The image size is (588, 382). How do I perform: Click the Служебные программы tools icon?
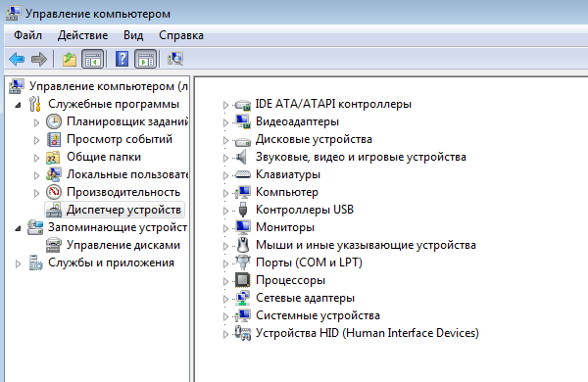35,104
